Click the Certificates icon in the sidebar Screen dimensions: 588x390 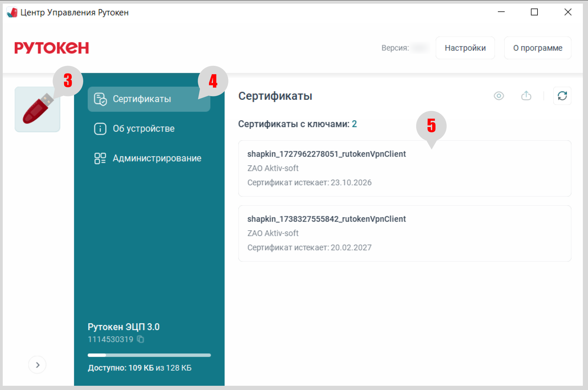coord(100,99)
